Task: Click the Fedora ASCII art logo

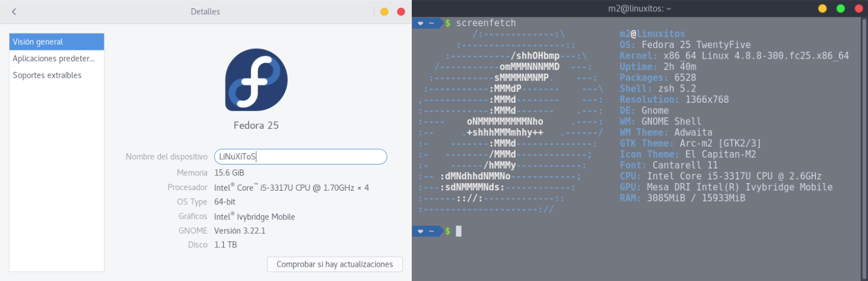Action: (511, 122)
